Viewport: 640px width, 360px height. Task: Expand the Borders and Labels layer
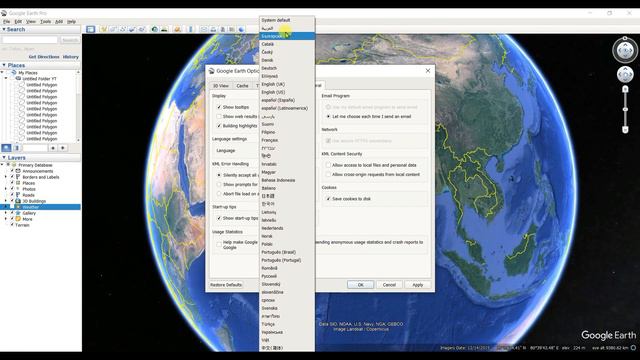tap(6, 177)
